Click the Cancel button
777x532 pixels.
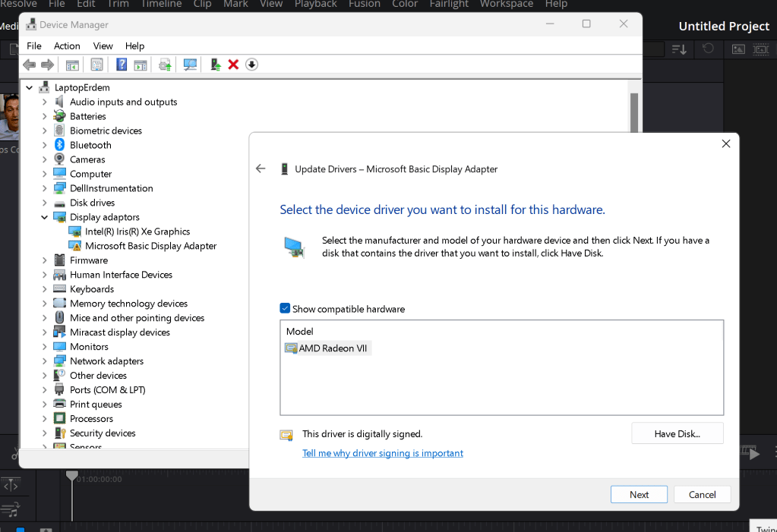702,494
